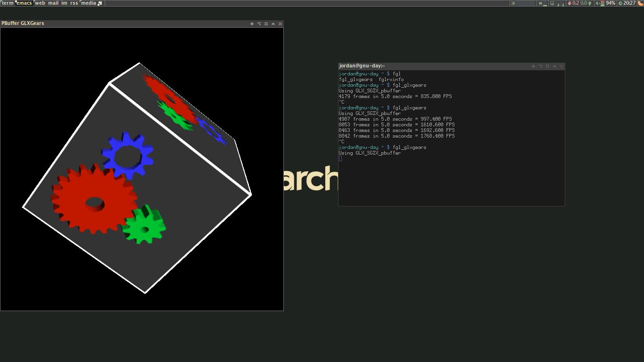Image resolution: width=644 pixels, height=362 pixels.
Task: Click the up-caret icon in terminal titlebar
Action: point(554,66)
